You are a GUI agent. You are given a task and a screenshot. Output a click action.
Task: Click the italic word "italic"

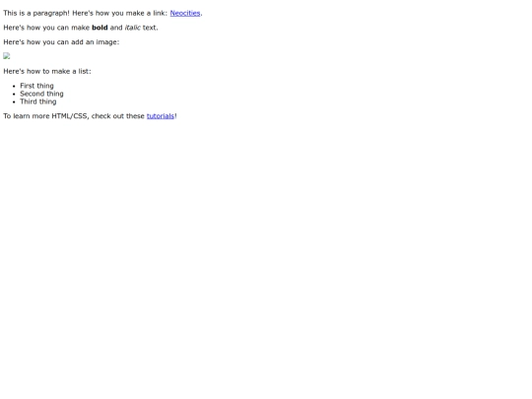[x=132, y=28]
